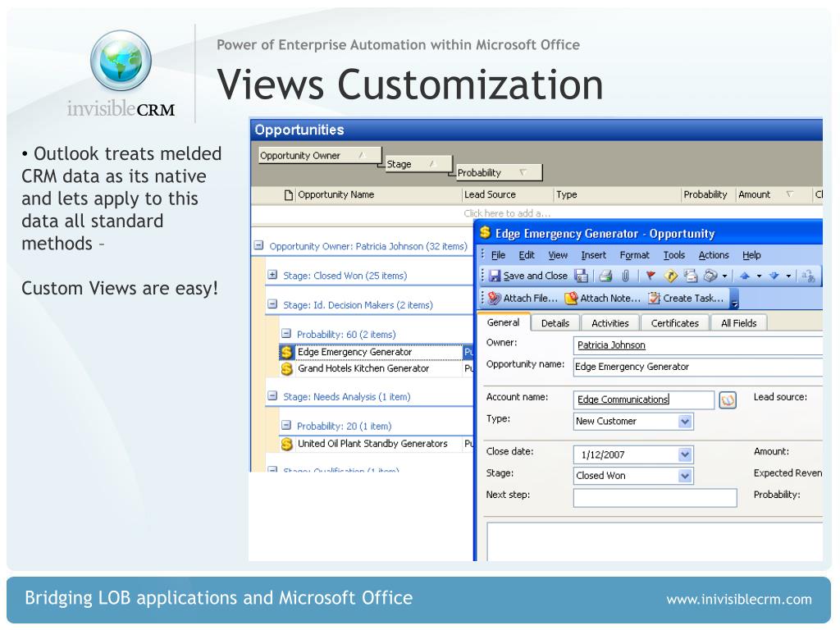Image resolution: width=840 pixels, height=630 pixels.
Task: Open the Insert menu
Action: coord(594,255)
